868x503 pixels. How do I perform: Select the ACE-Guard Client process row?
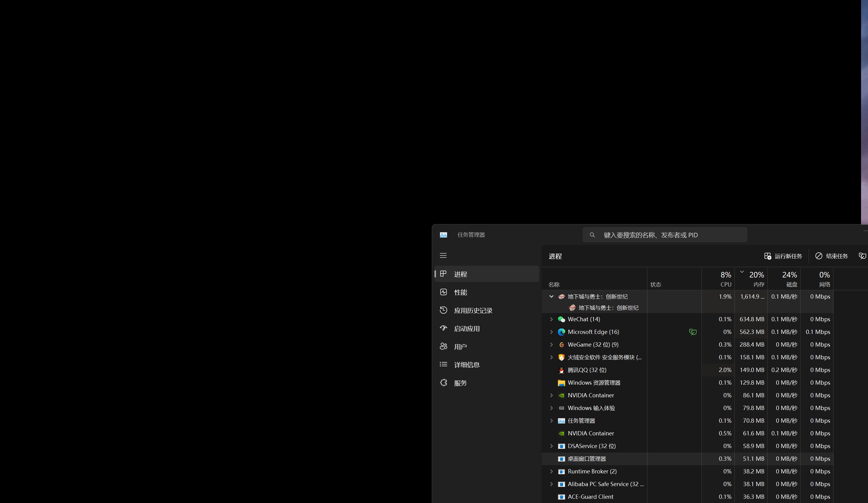point(687,497)
